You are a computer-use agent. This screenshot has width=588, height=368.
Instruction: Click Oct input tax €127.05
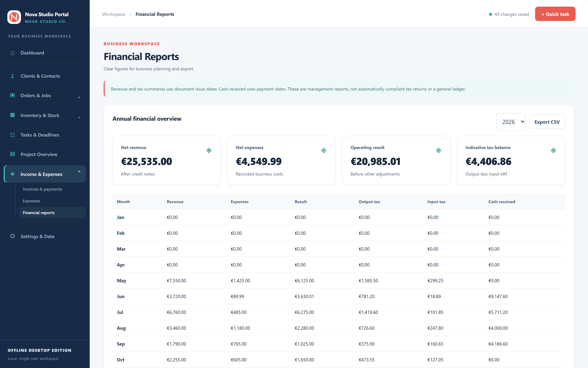pos(435,360)
